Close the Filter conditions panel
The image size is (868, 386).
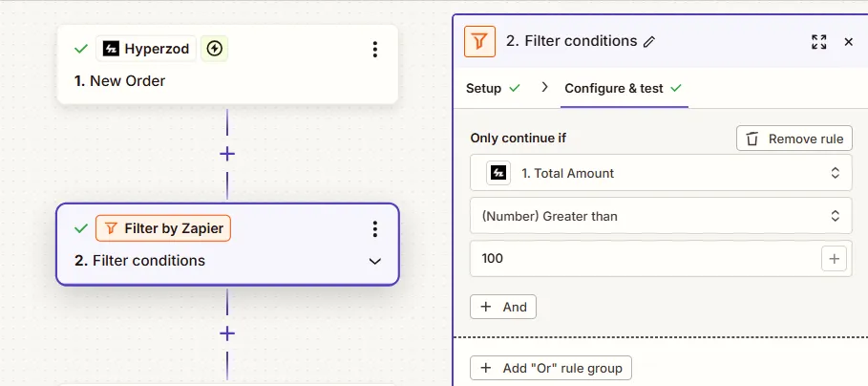[849, 41]
